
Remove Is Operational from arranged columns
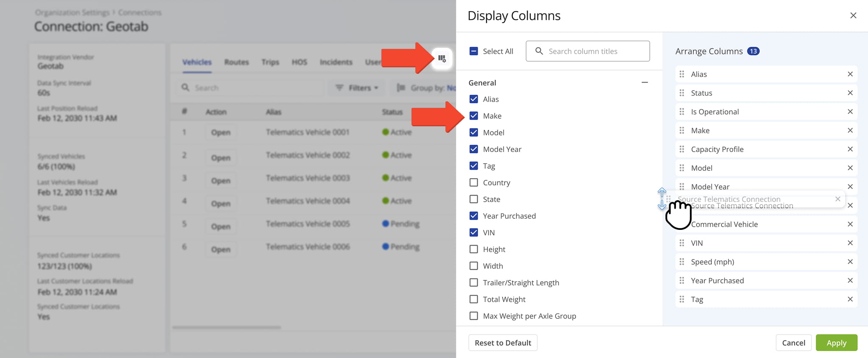point(850,112)
